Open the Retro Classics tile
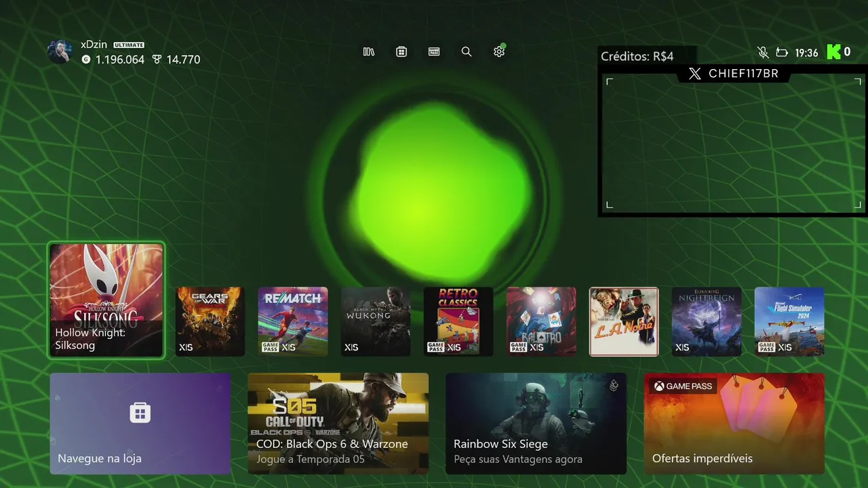 click(x=458, y=321)
